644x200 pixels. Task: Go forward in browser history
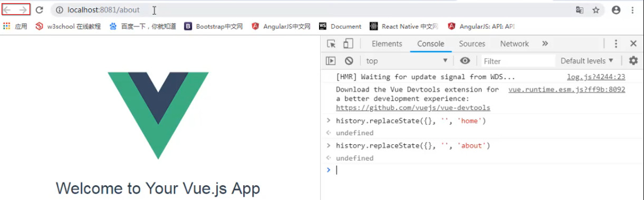(23, 10)
